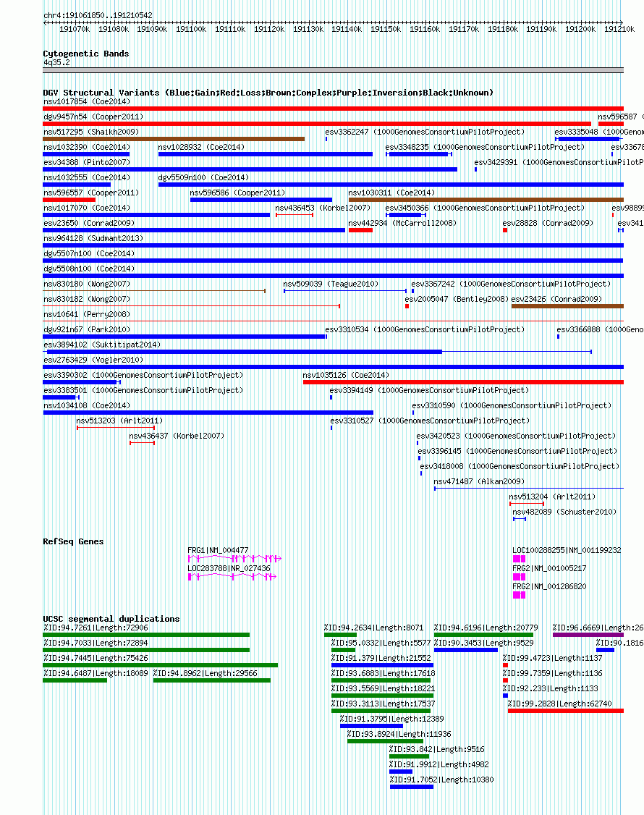Viewport: 644px width, 815px height.
Task: Click the Cytogenetic Bands track title
Action: pos(86,54)
